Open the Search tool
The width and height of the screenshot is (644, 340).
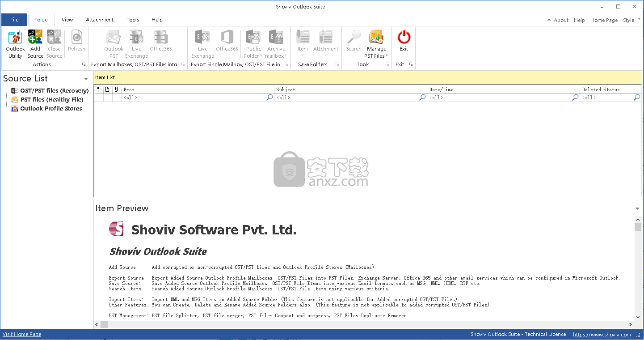(354, 41)
